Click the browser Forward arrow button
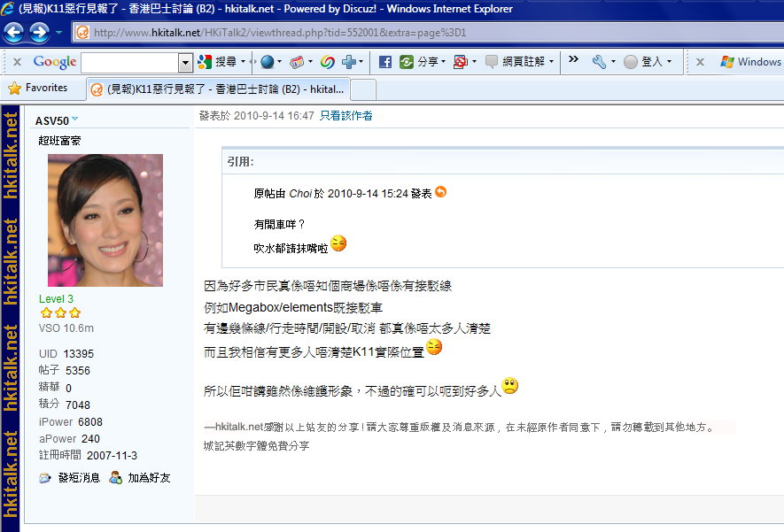Screen dimensions: 784x532 coord(39,34)
